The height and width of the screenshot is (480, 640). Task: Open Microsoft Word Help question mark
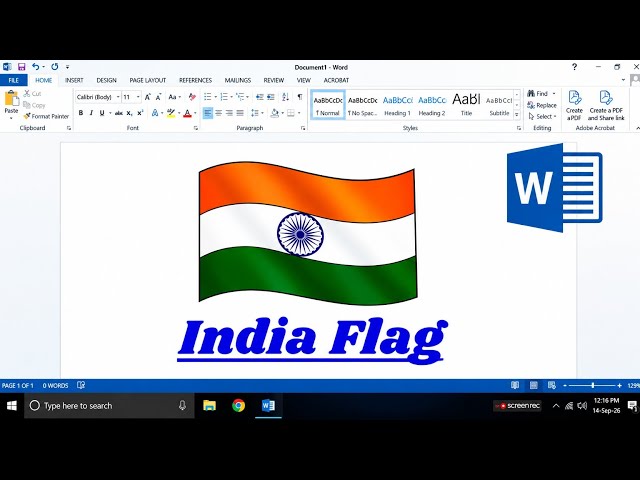pyautogui.click(x=574, y=67)
